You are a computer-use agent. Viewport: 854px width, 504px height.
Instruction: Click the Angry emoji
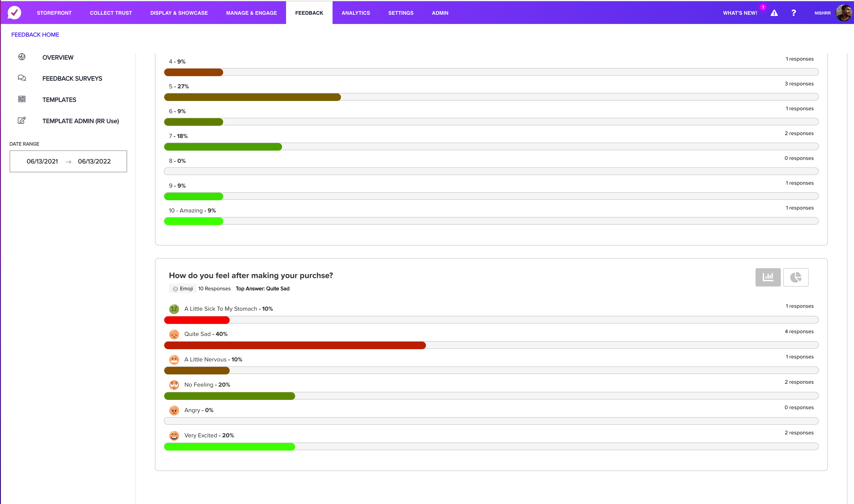[x=174, y=410]
